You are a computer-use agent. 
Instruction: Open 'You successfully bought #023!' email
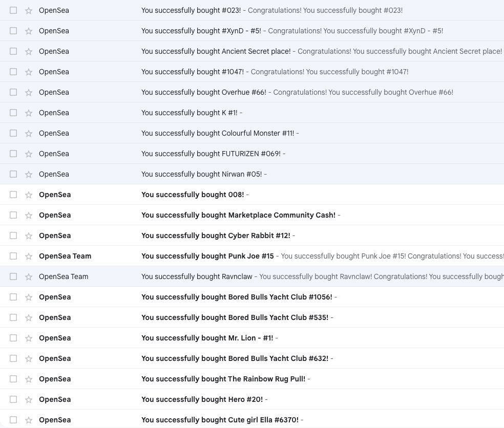[x=191, y=10]
